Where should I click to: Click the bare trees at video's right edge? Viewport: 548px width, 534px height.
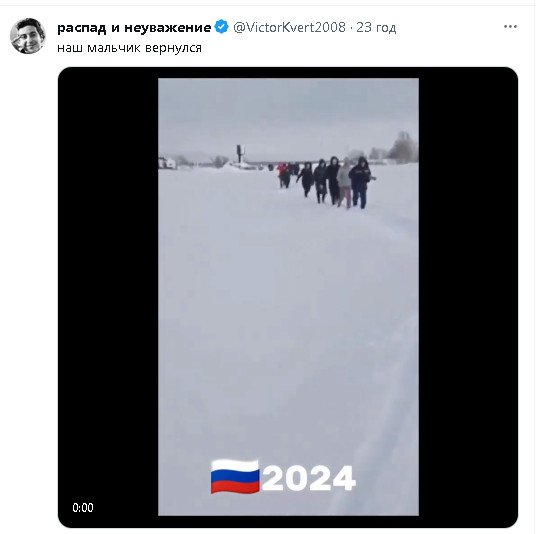point(404,147)
